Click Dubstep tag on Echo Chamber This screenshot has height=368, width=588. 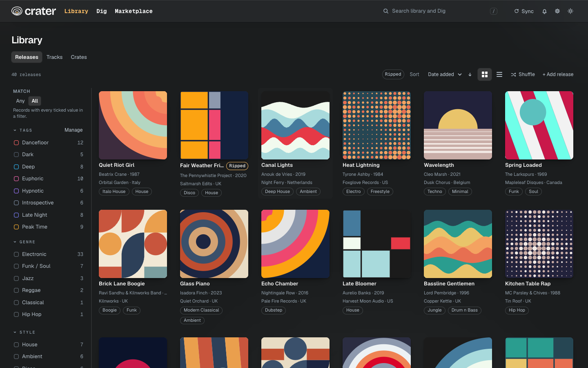(274, 310)
